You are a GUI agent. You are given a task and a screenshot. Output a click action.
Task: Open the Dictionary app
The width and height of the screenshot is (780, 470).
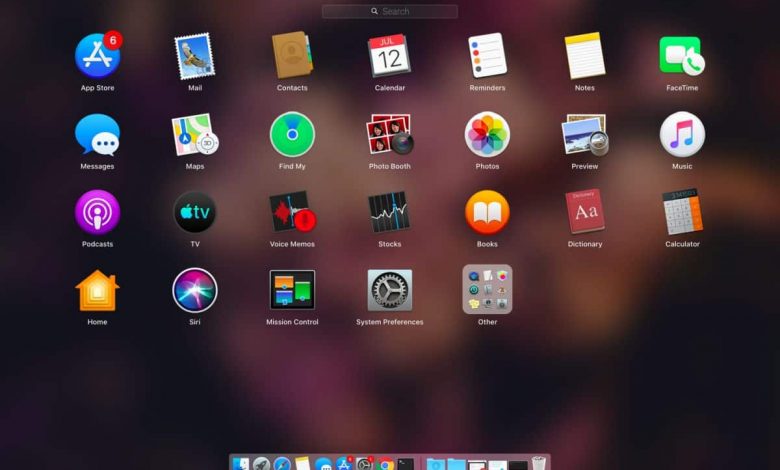(585, 211)
